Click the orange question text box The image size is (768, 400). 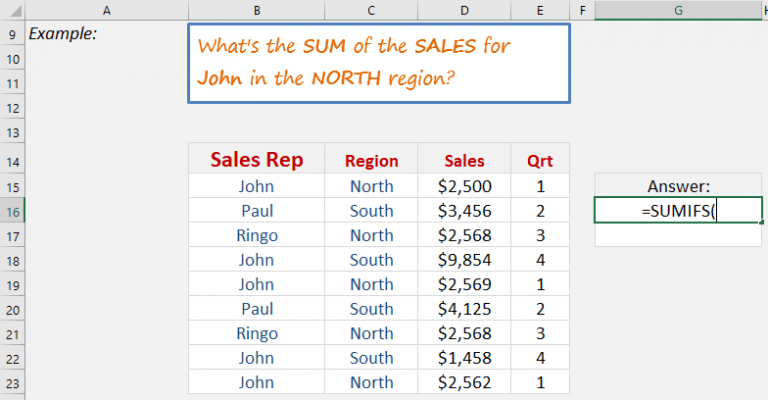coord(378,62)
